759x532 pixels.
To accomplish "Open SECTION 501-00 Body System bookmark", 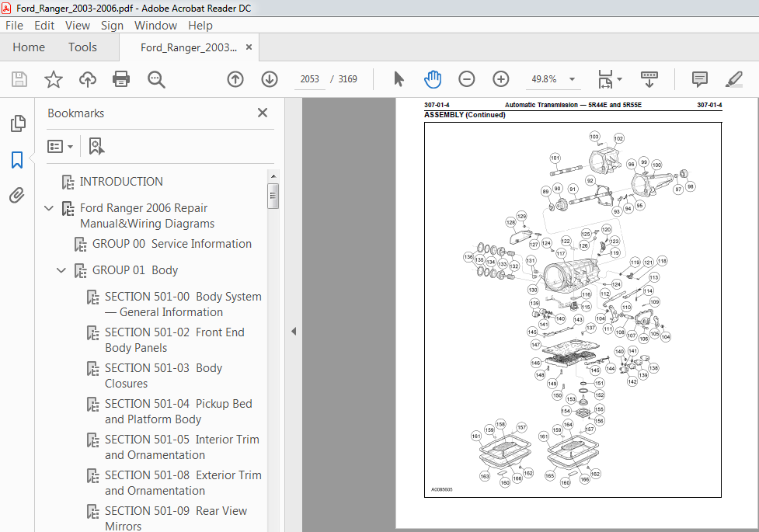I will pyautogui.click(x=183, y=304).
